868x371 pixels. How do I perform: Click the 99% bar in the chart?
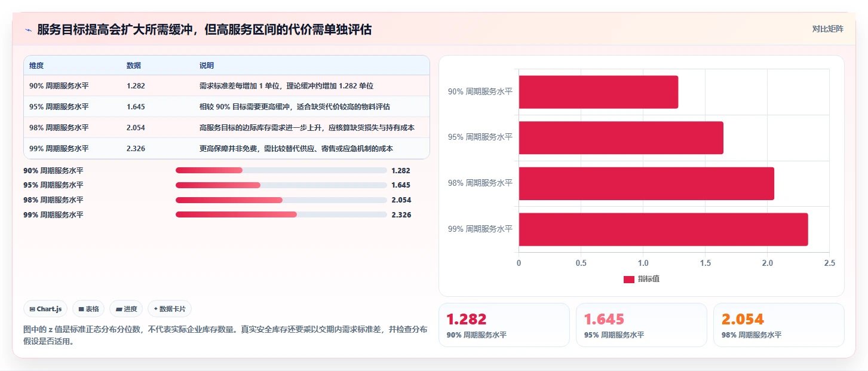coord(663,229)
